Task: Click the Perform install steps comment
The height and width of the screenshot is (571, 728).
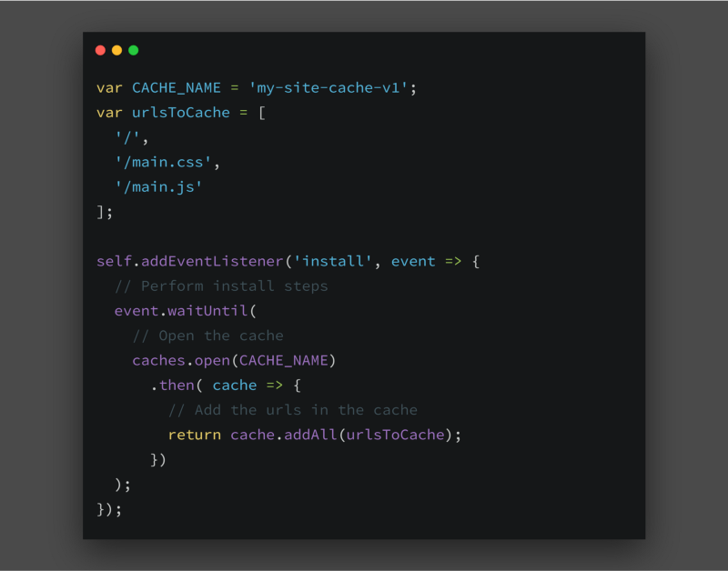Action: tap(221, 286)
